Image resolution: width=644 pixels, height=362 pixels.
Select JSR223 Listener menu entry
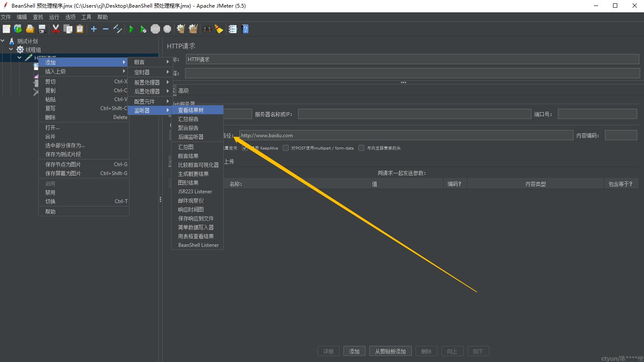point(197,192)
